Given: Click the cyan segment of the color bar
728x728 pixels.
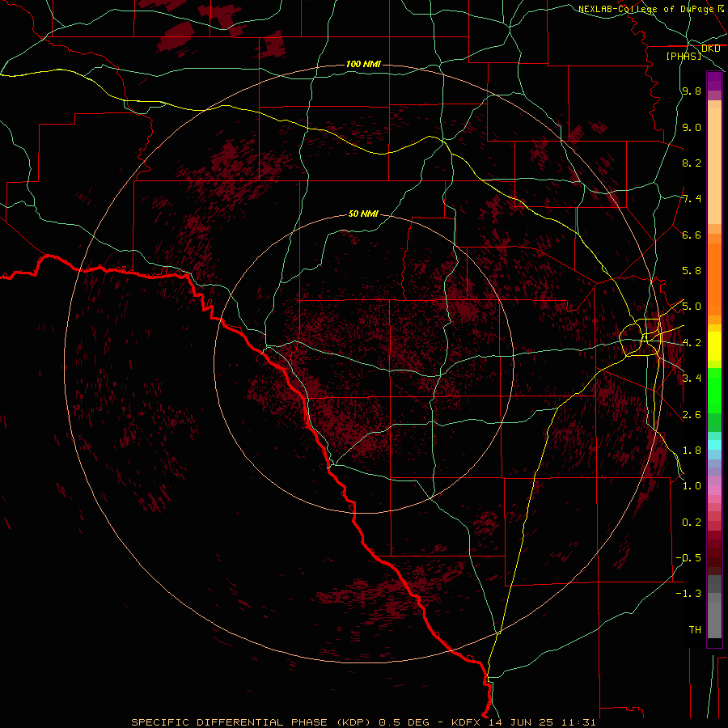Looking at the screenshot, I should click(x=714, y=444).
